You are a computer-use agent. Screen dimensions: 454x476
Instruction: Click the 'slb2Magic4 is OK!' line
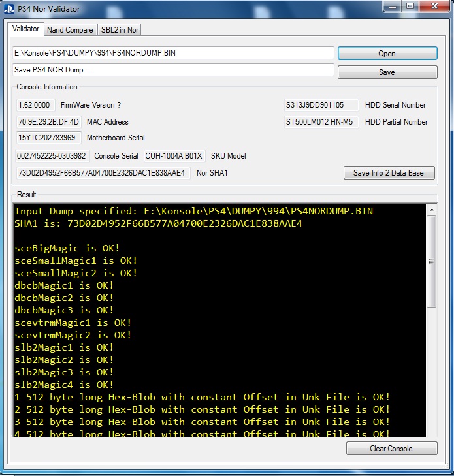[64, 385]
